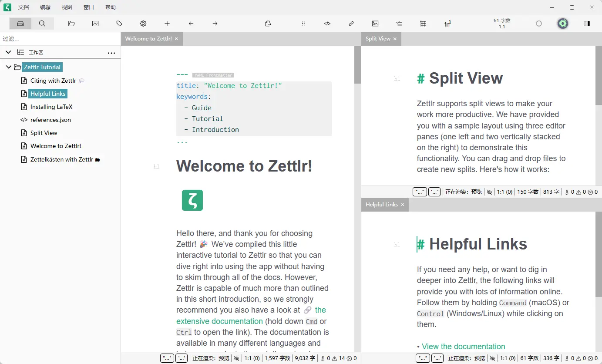Open the global search magnifier in toolbar
The height and width of the screenshot is (364, 602).
pyautogui.click(x=42, y=24)
